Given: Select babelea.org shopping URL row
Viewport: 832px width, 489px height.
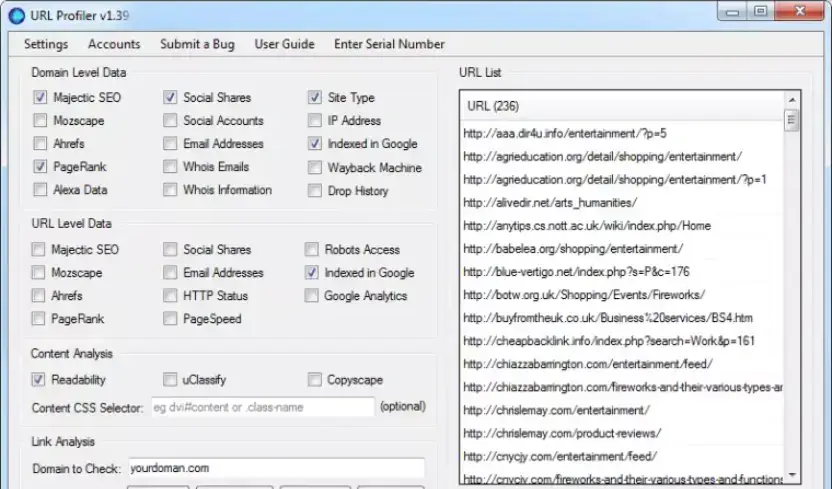Looking at the screenshot, I should [622, 249].
